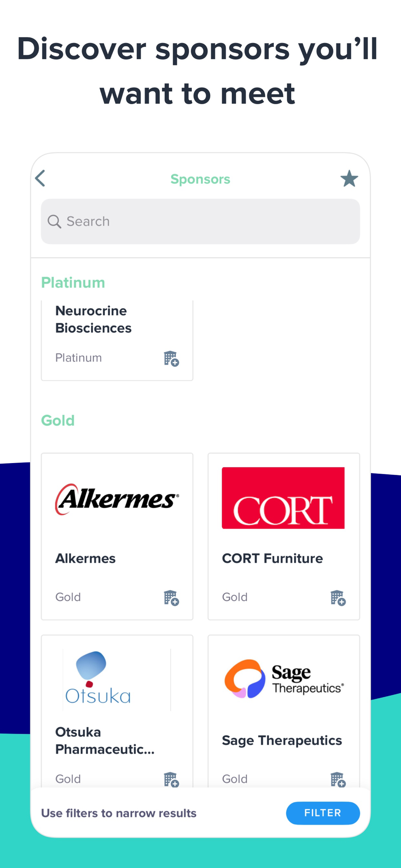This screenshot has height=868, width=401.
Task: Tap the back arrow icon
Action: pos(40,178)
